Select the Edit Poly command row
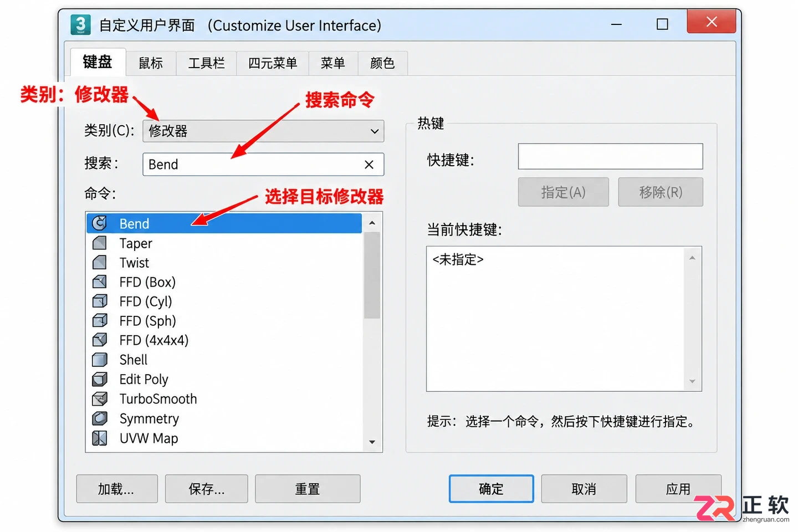The image size is (798, 532). [224, 379]
